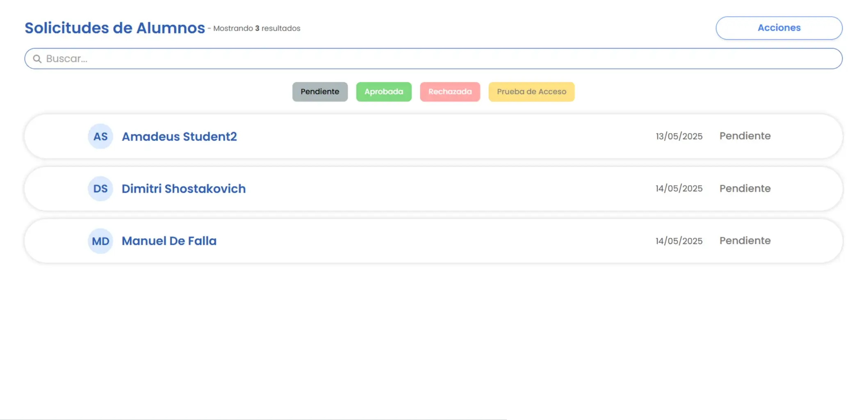Open Manuel De Falla request

(169, 241)
